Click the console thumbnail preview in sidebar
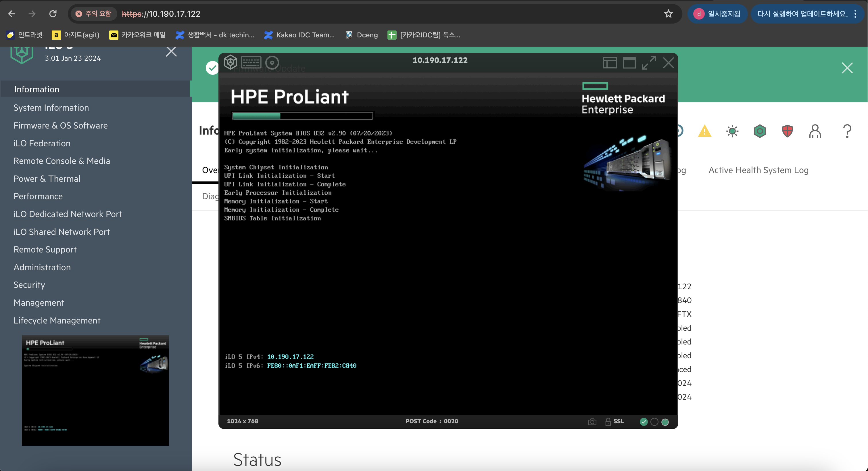The width and height of the screenshot is (868, 471). click(95, 390)
